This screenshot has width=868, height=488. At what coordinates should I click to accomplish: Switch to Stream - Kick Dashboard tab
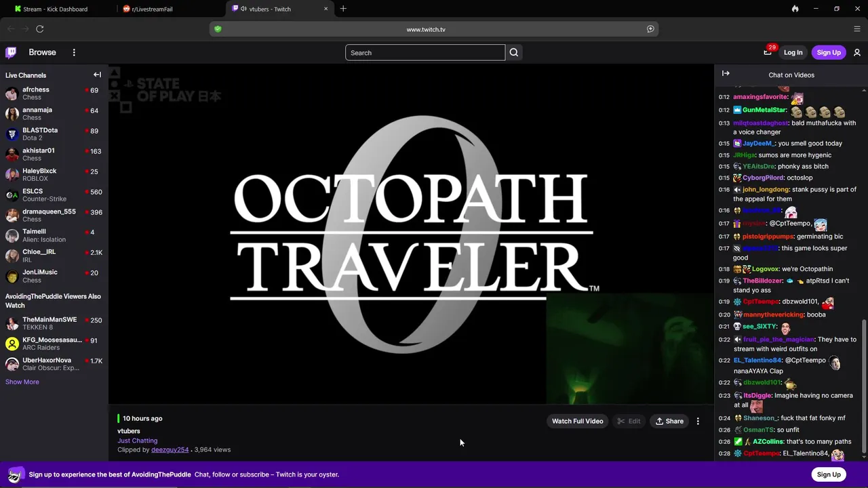pyautogui.click(x=54, y=9)
